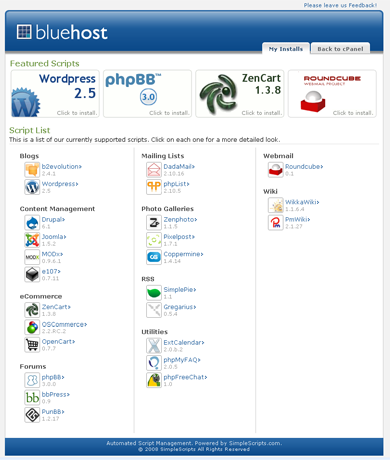
Task: Click the bbPress bb icon
Action: (x=32, y=398)
